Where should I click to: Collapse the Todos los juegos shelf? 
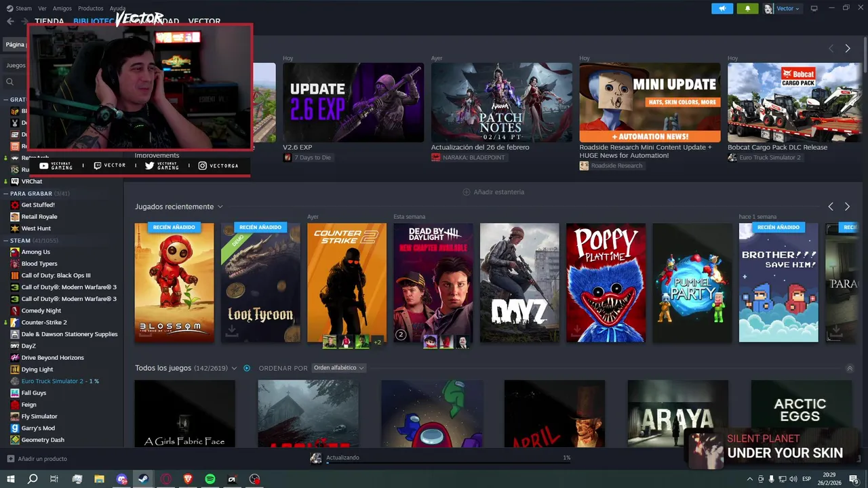(x=850, y=368)
